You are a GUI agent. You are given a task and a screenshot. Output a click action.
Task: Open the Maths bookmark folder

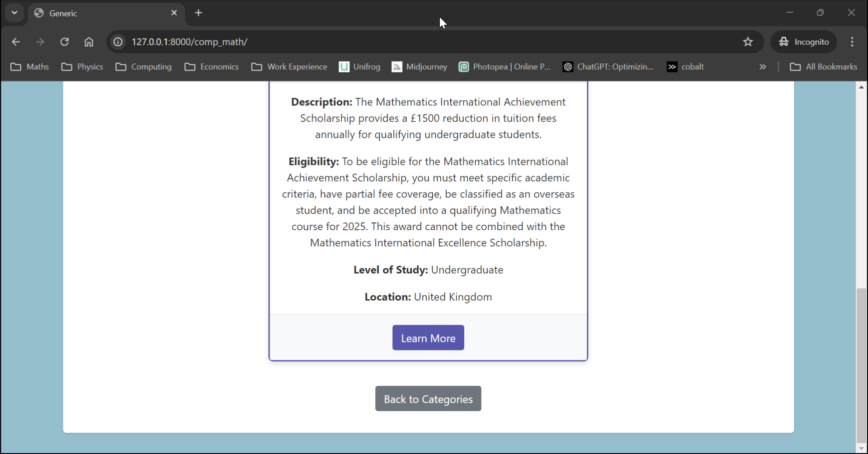point(30,67)
